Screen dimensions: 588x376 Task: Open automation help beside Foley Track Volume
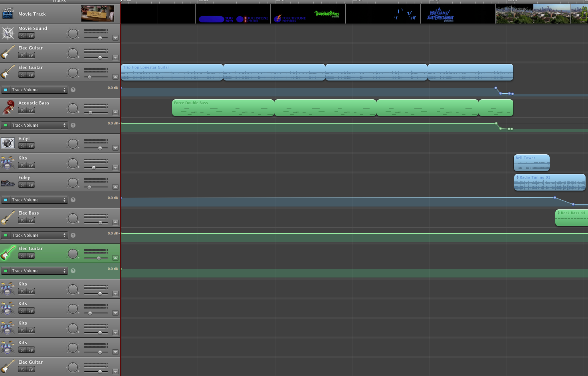click(73, 200)
